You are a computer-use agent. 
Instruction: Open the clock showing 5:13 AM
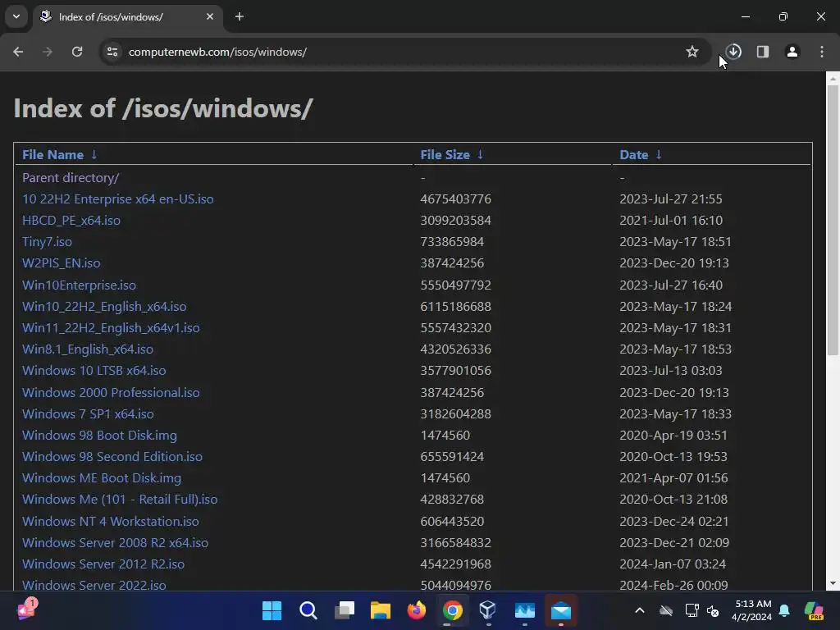tap(752, 610)
